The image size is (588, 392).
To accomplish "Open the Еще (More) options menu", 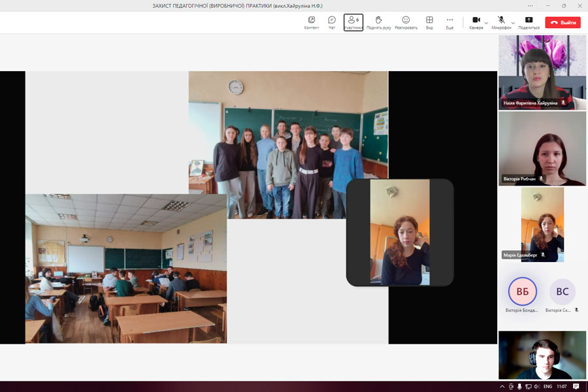I will pyautogui.click(x=449, y=22).
